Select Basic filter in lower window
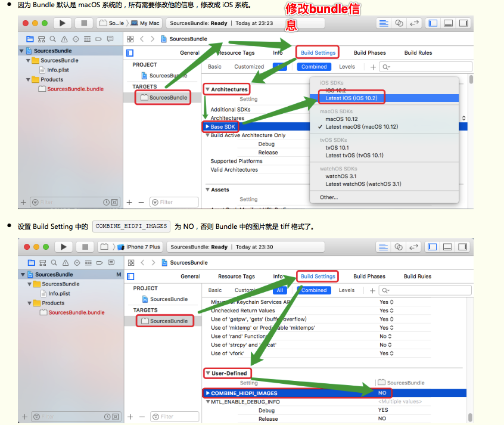504x425 pixels. (x=215, y=290)
